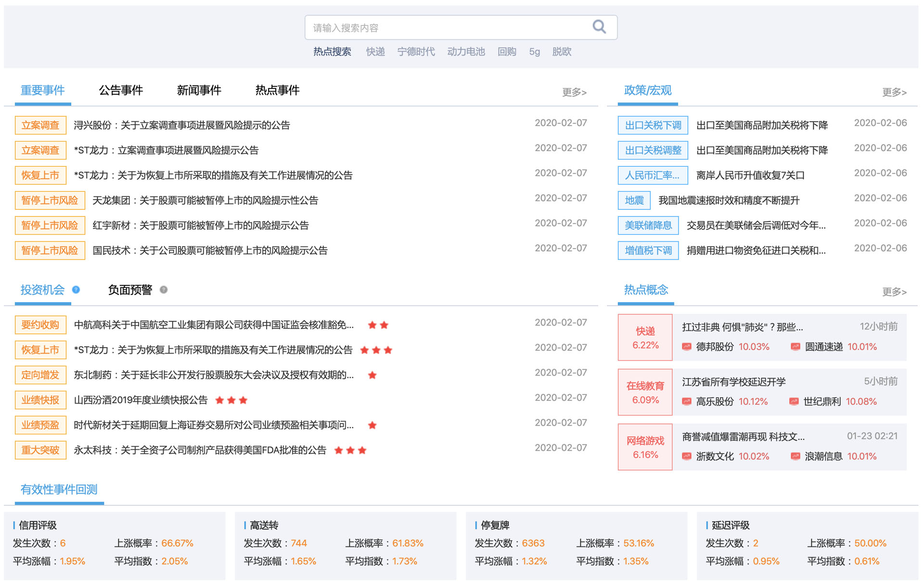The image size is (924, 584).
Task: Click the 宁德时代 hot search link
Action: 416,51
